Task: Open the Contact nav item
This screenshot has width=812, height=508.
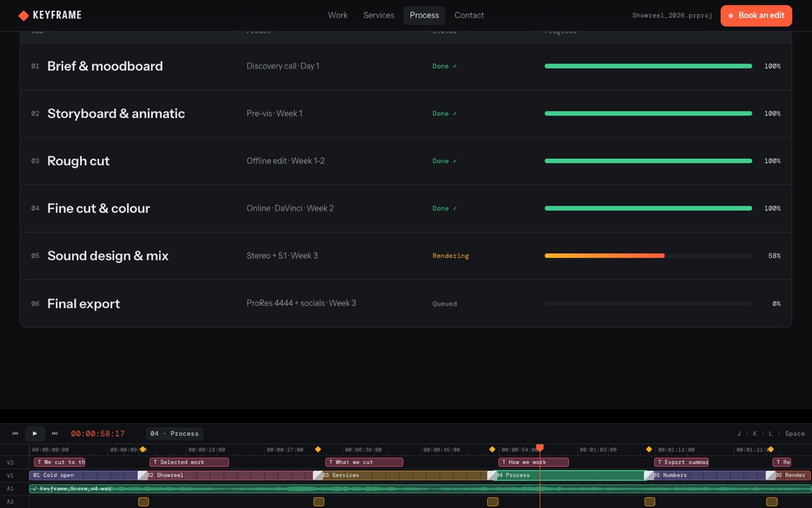Action: (469, 15)
